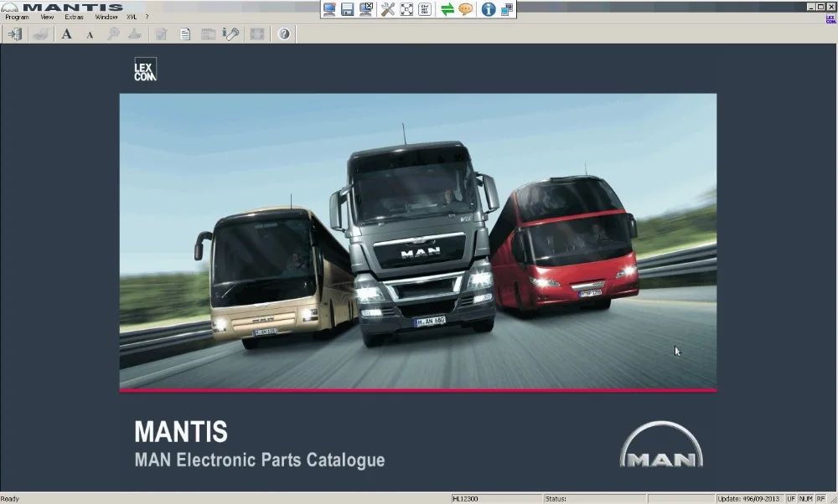The height and width of the screenshot is (504, 838).
Task: Click the remote monitor icon in floating bar
Action: pos(329,9)
